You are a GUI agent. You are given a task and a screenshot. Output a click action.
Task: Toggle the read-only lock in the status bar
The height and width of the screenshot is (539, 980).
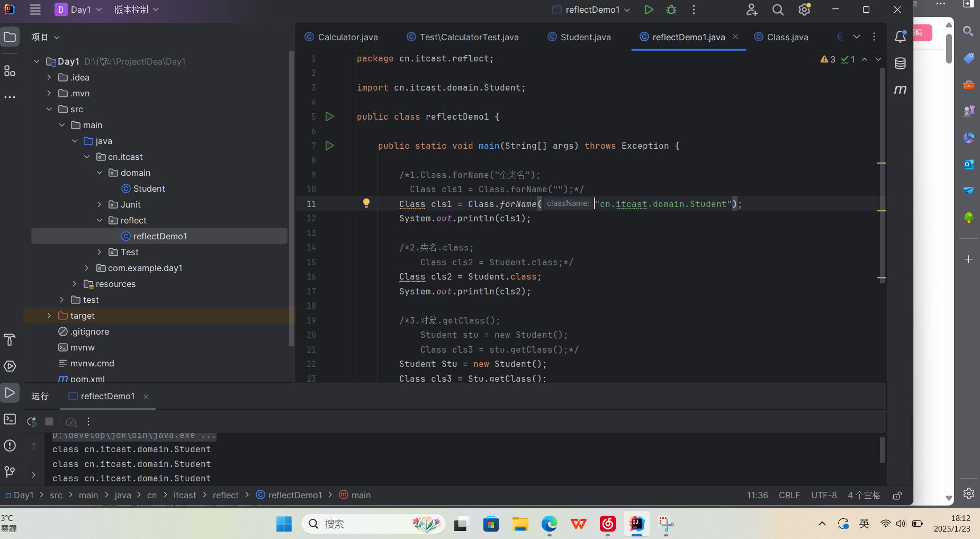[x=897, y=495]
